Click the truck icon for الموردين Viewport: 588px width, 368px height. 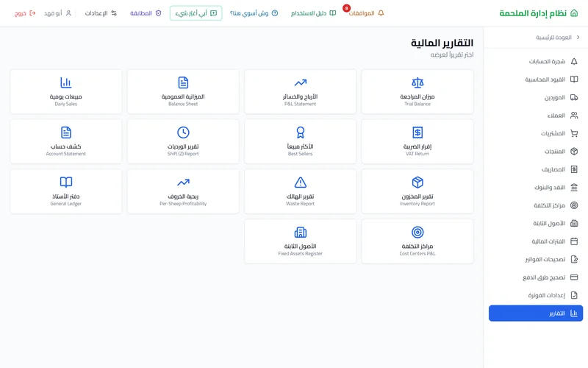point(574,97)
